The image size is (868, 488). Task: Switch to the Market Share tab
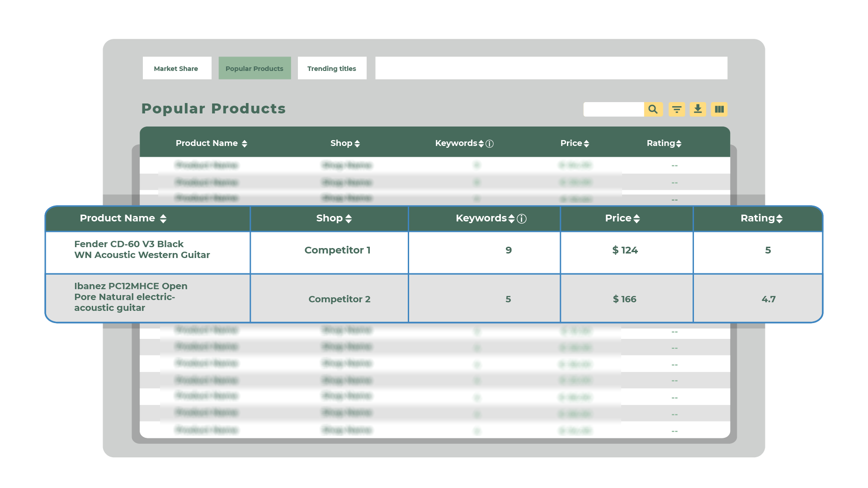177,68
